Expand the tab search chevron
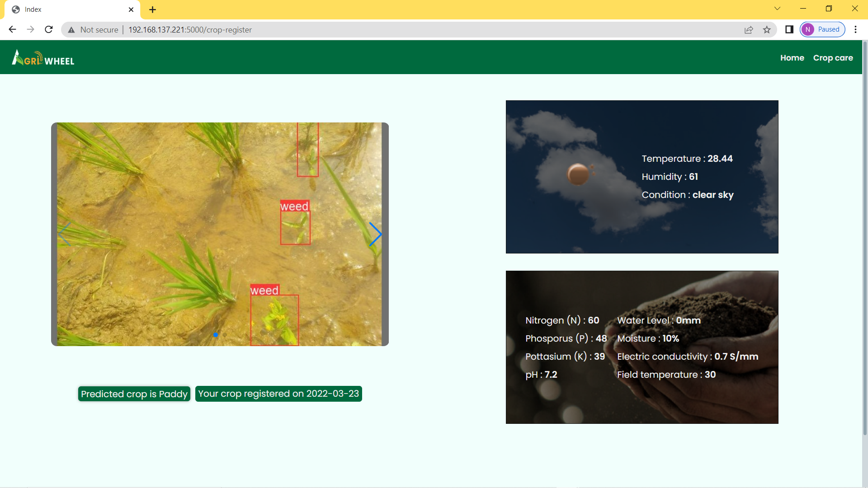 (x=777, y=9)
